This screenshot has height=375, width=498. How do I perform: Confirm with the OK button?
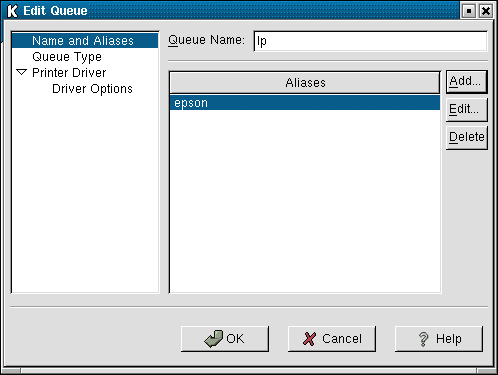[225, 339]
